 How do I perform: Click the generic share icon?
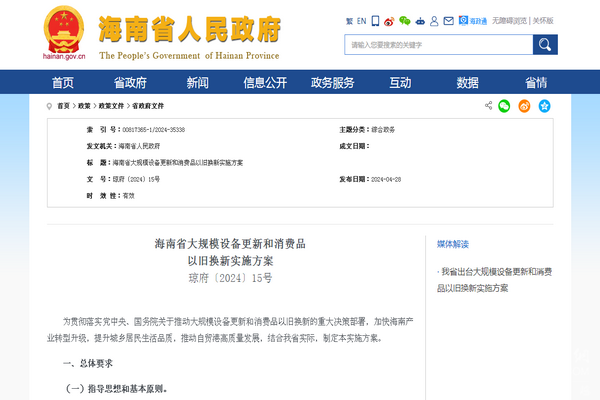[488, 105]
